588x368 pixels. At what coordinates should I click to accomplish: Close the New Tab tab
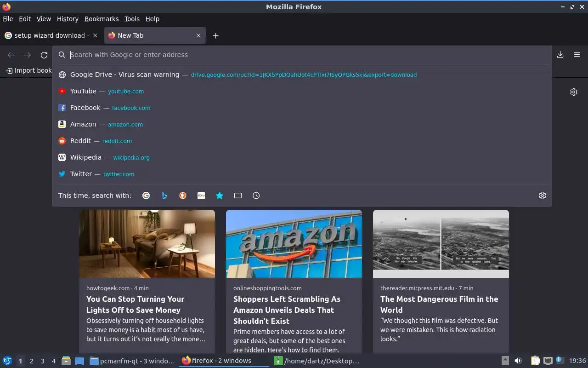coord(198,35)
